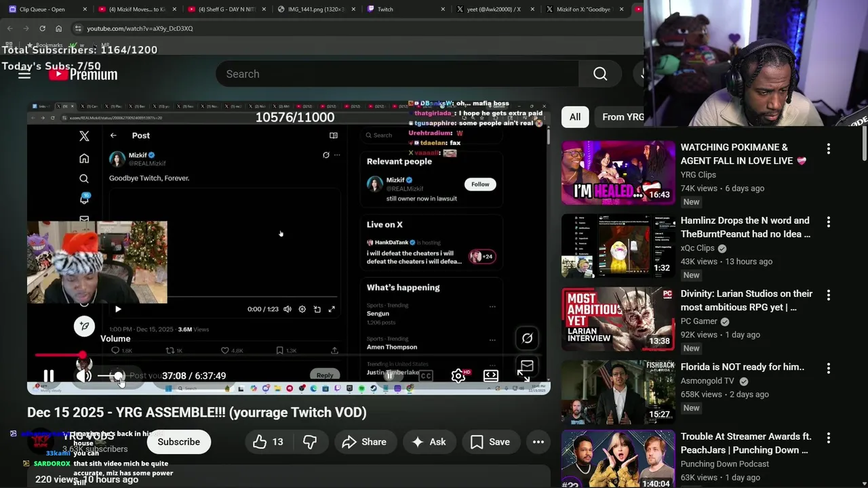868x488 pixels.
Task: Pause the YouTube video
Action: click(x=49, y=375)
